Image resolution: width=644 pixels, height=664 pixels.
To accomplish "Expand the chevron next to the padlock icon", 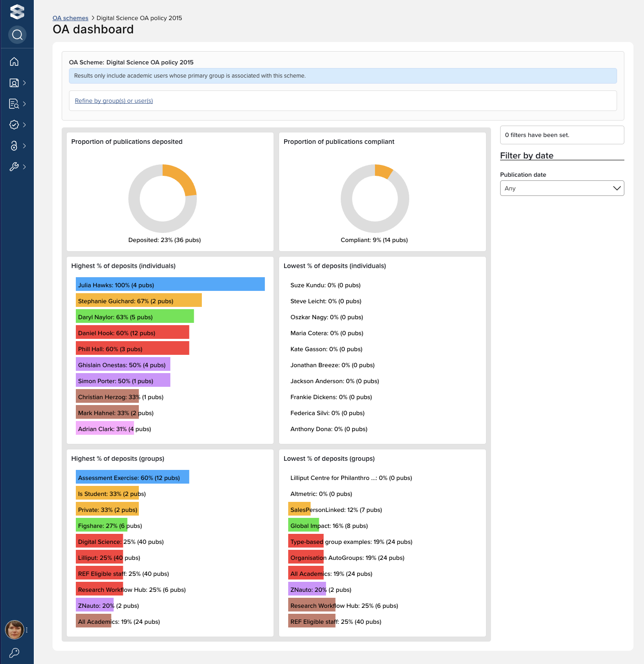I will tap(24, 146).
